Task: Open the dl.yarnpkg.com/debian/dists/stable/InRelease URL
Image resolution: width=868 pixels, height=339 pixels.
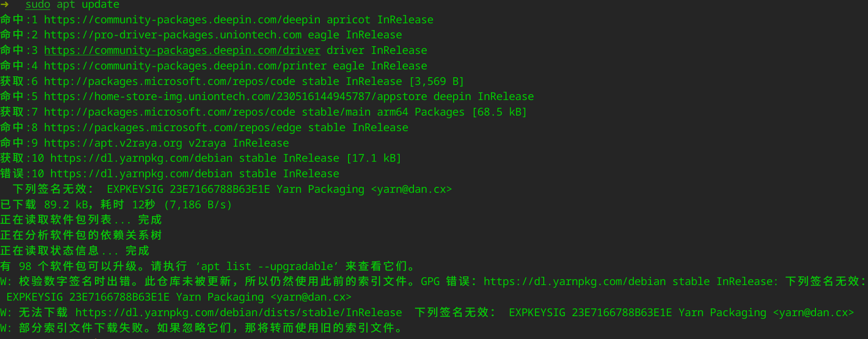Action: (238, 313)
